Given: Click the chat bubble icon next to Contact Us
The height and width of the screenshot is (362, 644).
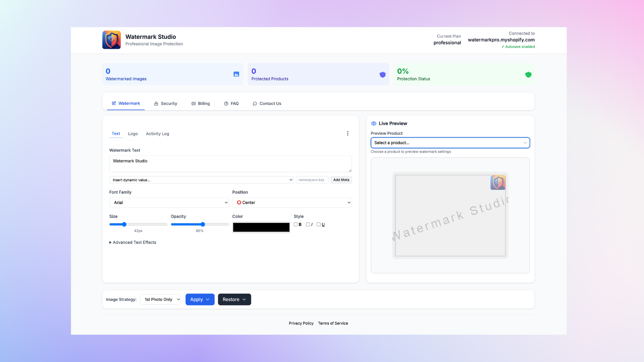Looking at the screenshot, I should tap(254, 103).
